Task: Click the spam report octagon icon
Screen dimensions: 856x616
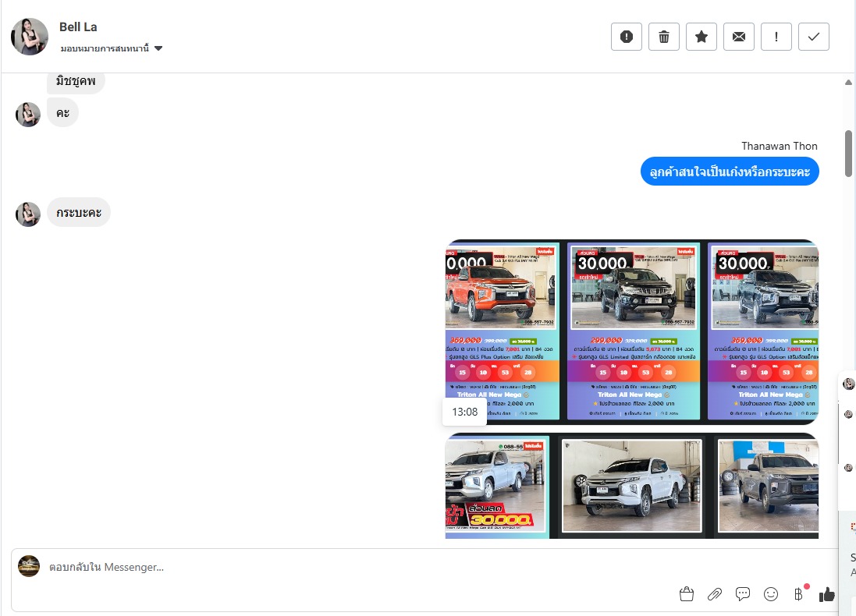Action: click(627, 37)
